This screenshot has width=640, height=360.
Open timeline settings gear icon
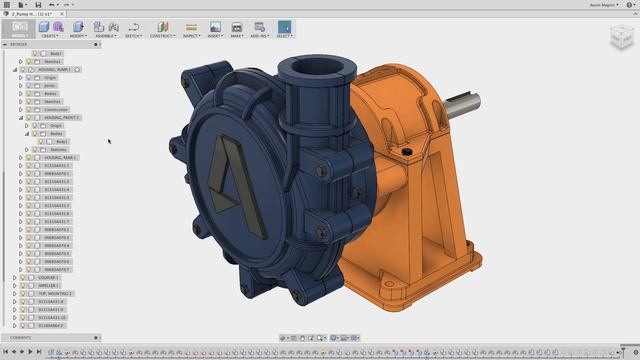point(636,352)
